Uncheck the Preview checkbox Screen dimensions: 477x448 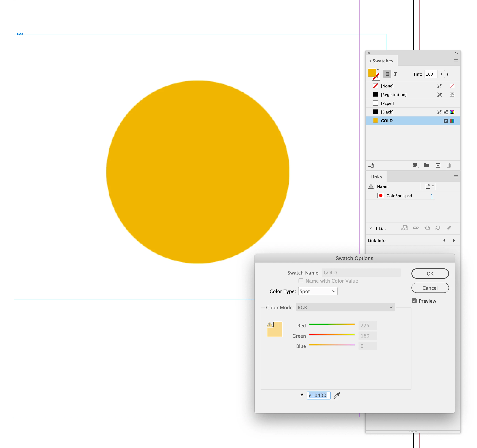(x=414, y=301)
